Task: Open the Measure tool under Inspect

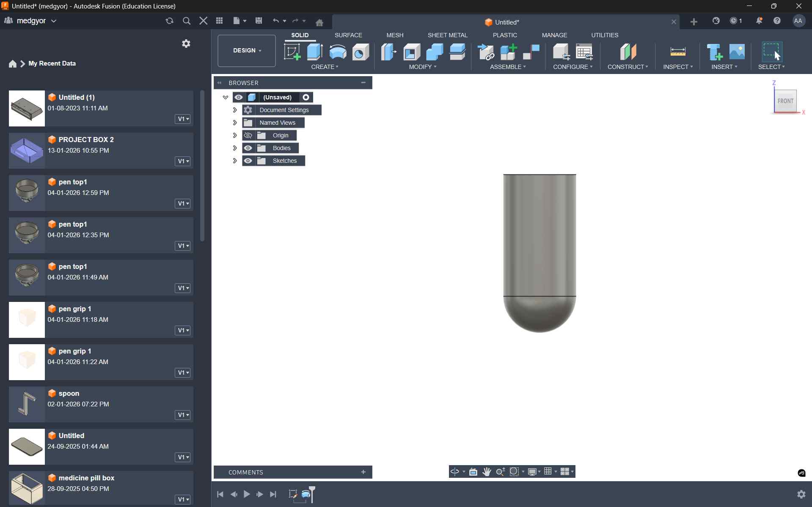Action: pos(678,52)
